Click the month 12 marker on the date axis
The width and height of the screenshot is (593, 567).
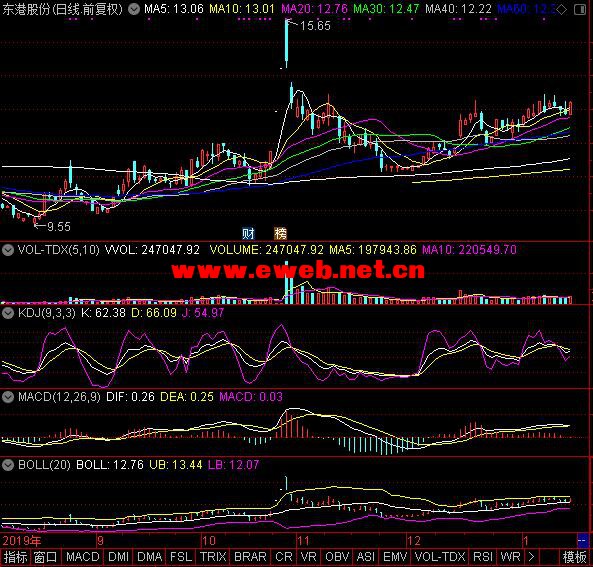[414, 541]
